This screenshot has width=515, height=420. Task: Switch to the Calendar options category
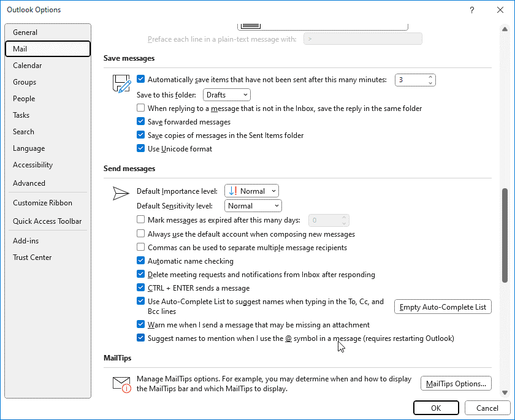tap(28, 66)
